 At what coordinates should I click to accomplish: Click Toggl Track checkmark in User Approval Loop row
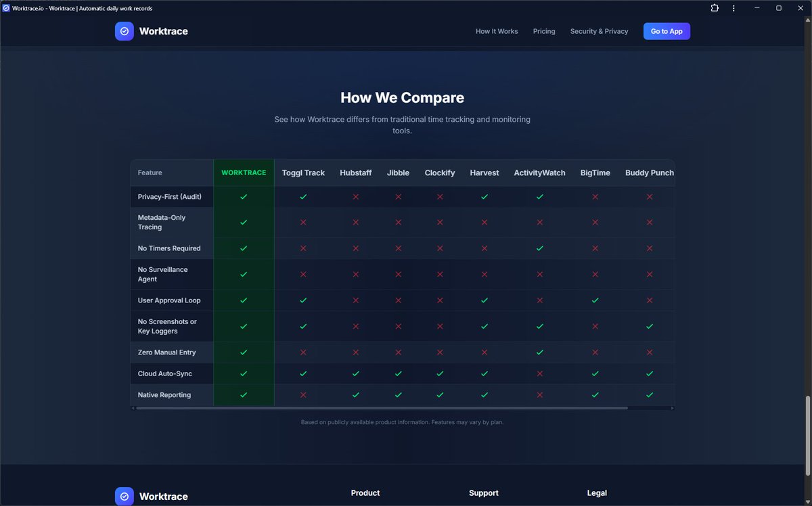point(303,300)
